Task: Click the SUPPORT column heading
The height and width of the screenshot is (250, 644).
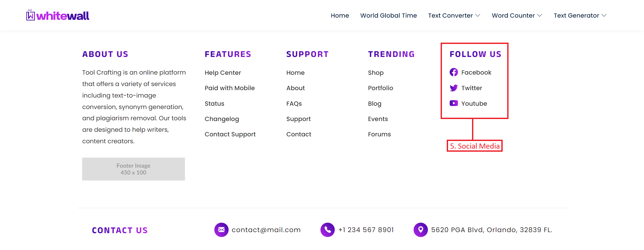Action: pyautogui.click(x=307, y=54)
